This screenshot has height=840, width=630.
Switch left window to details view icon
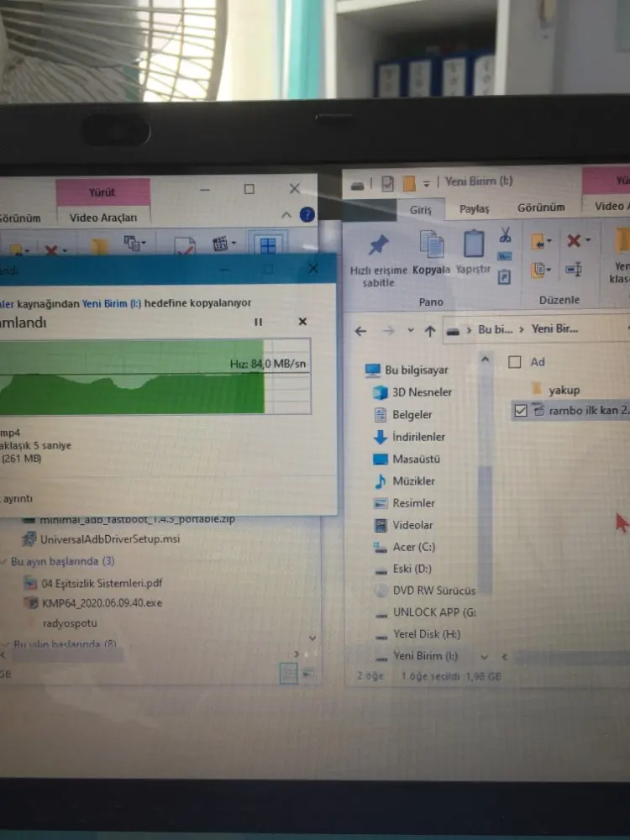coord(289,673)
